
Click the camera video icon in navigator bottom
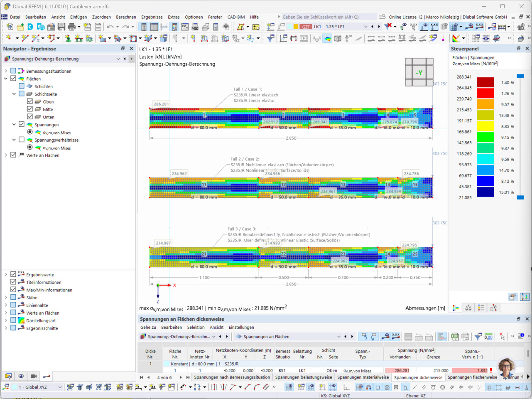[34, 376]
